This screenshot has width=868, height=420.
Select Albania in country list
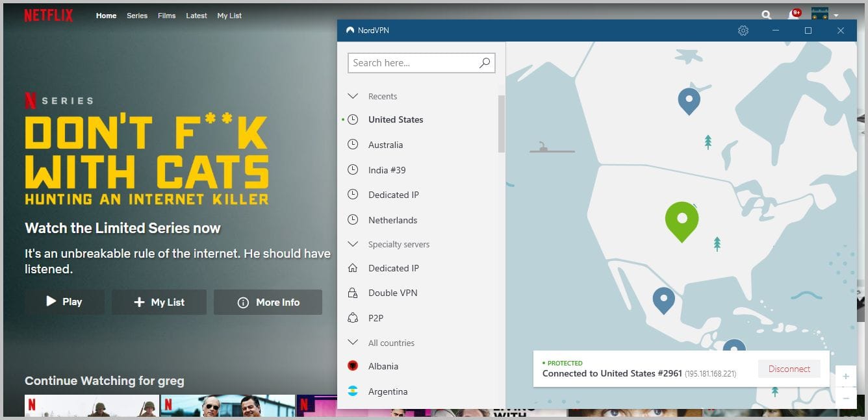click(383, 366)
